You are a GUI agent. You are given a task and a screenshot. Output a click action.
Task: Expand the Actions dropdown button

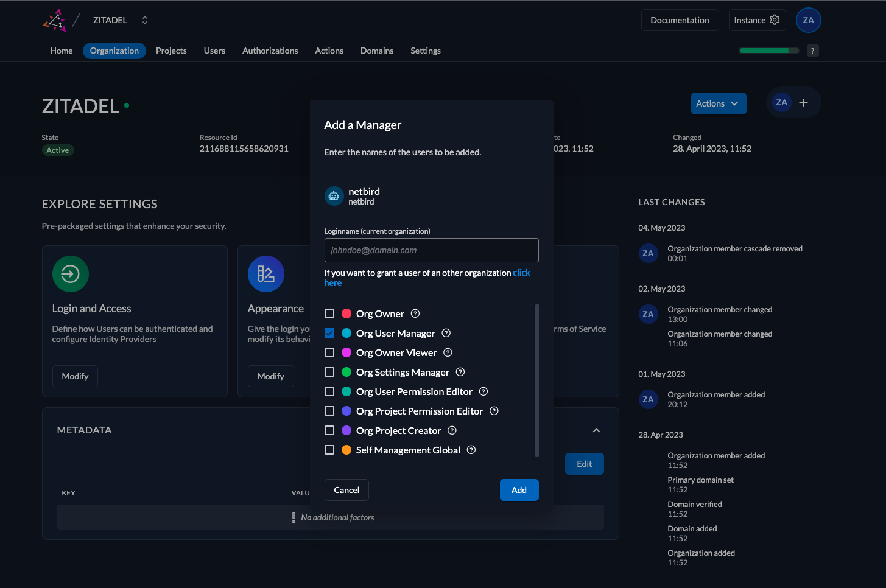coord(718,103)
